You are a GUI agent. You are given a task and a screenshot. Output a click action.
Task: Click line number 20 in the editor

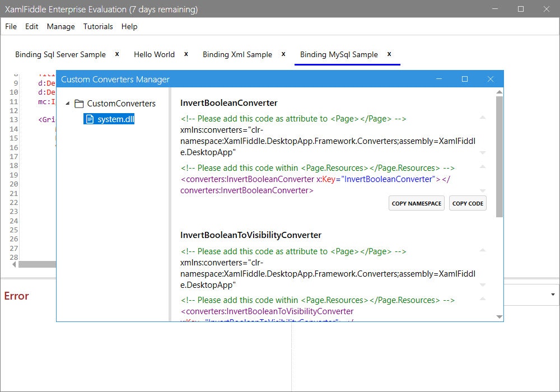coord(13,184)
